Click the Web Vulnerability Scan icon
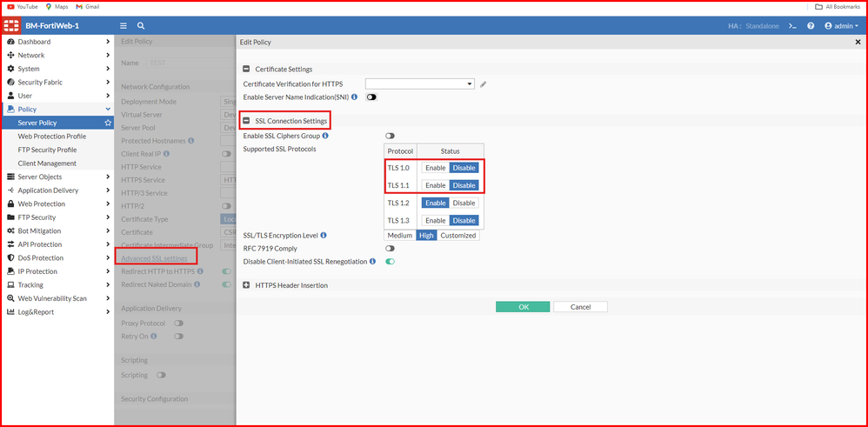 (x=10, y=298)
